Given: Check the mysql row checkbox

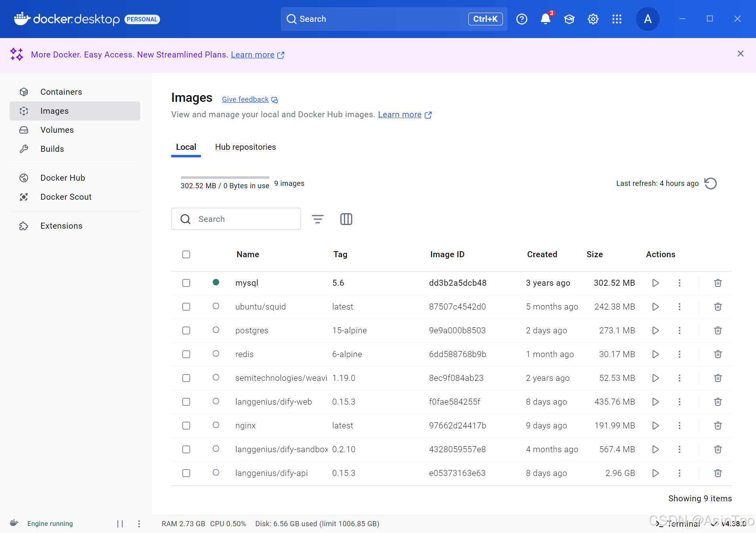Looking at the screenshot, I should [186, 283].
